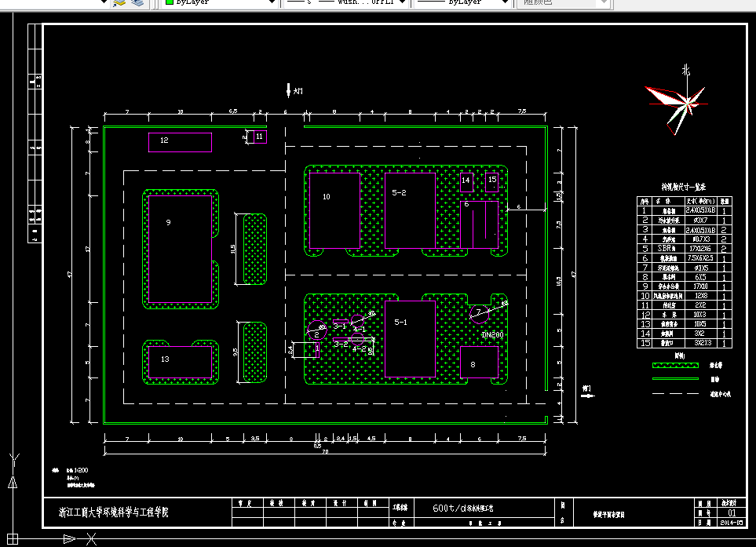Click the DN200 pipe annotation
756x547 pixels.
pyautogui.click(x=492, y=335)
